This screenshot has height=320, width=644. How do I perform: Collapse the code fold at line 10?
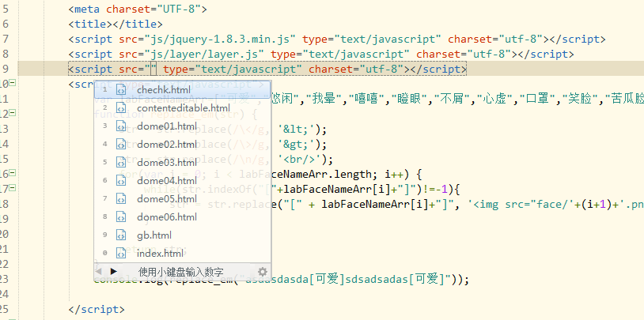point(13,83)
